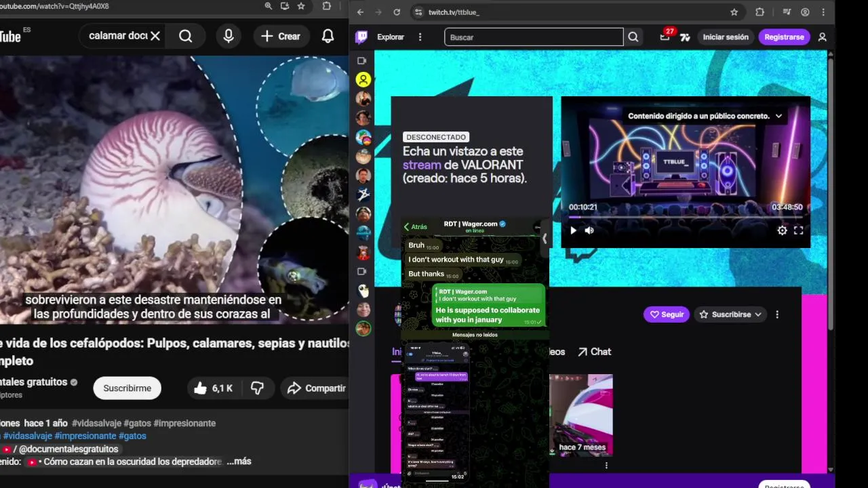The height and width of the screenshot is (488, 868).
Task: Click the Twitch search magnifier button
Action: [x=633, y=37]
